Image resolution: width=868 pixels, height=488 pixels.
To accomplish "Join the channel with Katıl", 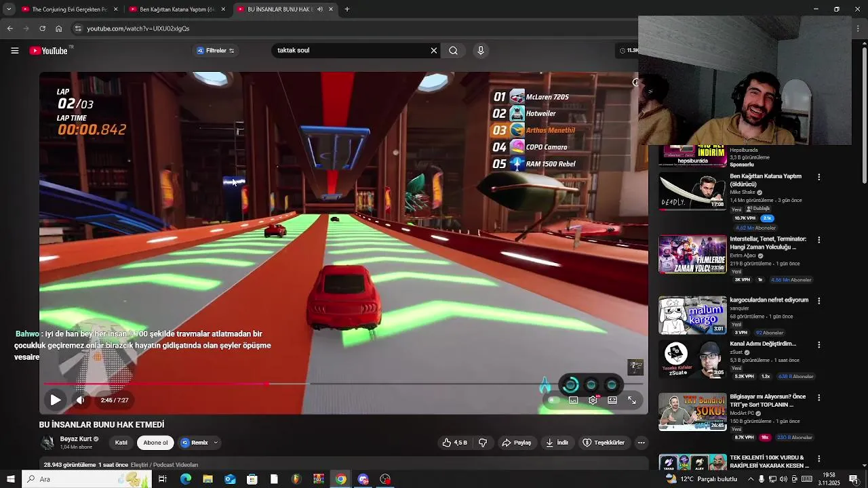I will [121, 443].
